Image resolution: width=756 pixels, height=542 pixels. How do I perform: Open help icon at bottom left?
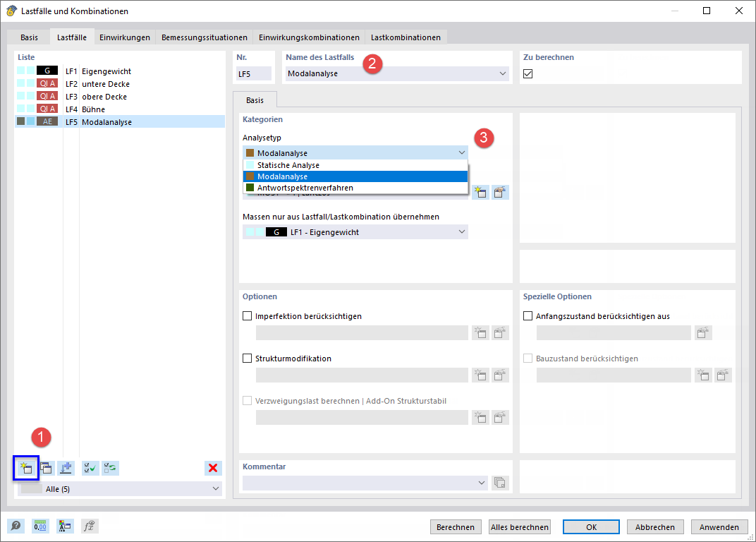coord(16,526)
